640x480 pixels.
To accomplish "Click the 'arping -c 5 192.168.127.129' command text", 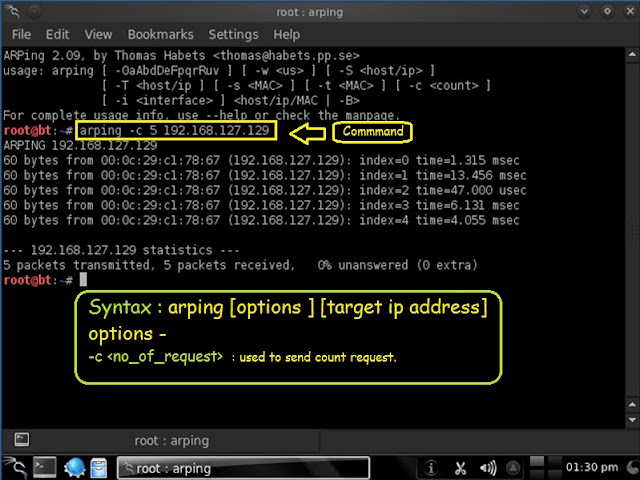I will 174,131.
